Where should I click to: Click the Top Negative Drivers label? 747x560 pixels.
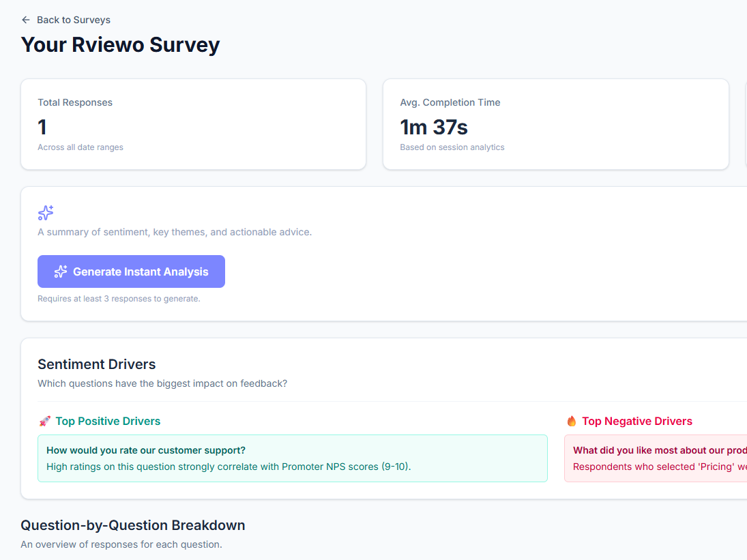point(636,422)
